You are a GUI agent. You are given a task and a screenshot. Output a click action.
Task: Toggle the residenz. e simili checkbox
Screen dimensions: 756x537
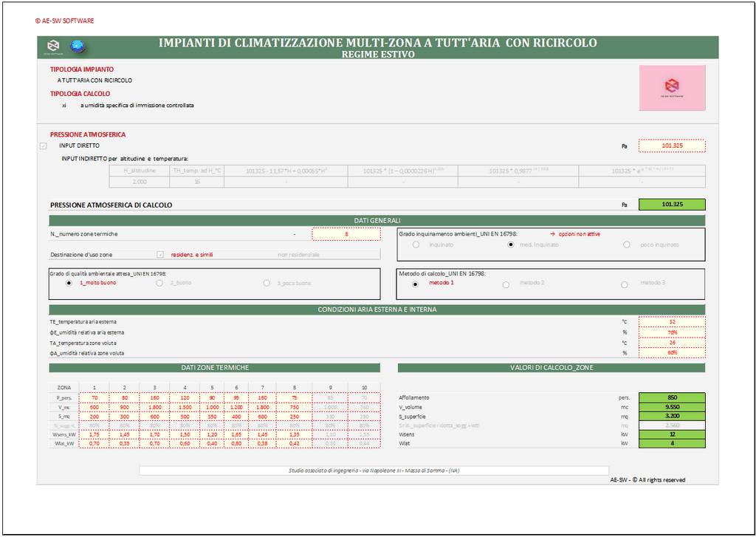point(160,254)
